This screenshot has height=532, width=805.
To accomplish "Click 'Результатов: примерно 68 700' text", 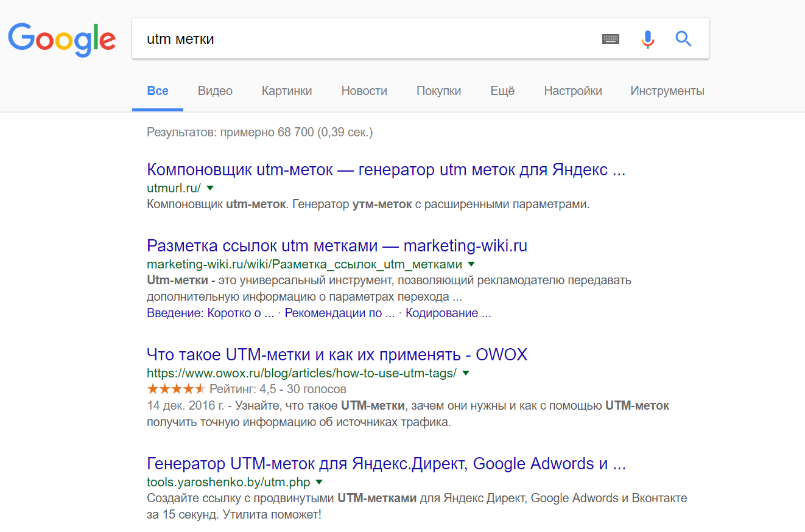I will pyautogui.click(x=260, y=131).
